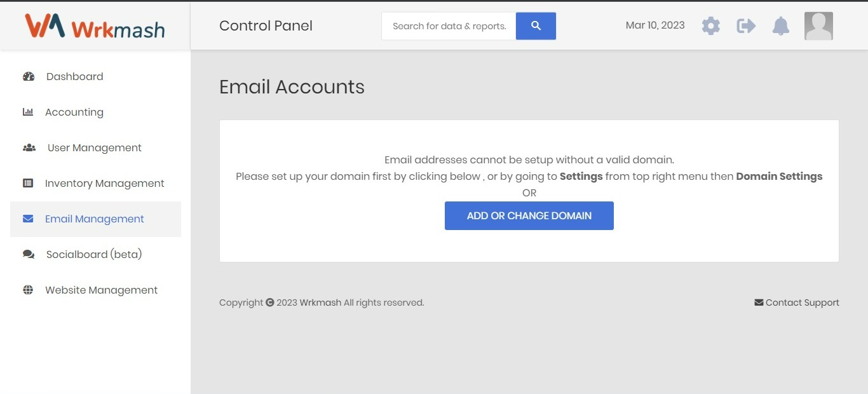The height and width of the screenshot is (394, 868).
Task: Click the Socialboard chat bubbles icon
Action: tap(29, 255)
